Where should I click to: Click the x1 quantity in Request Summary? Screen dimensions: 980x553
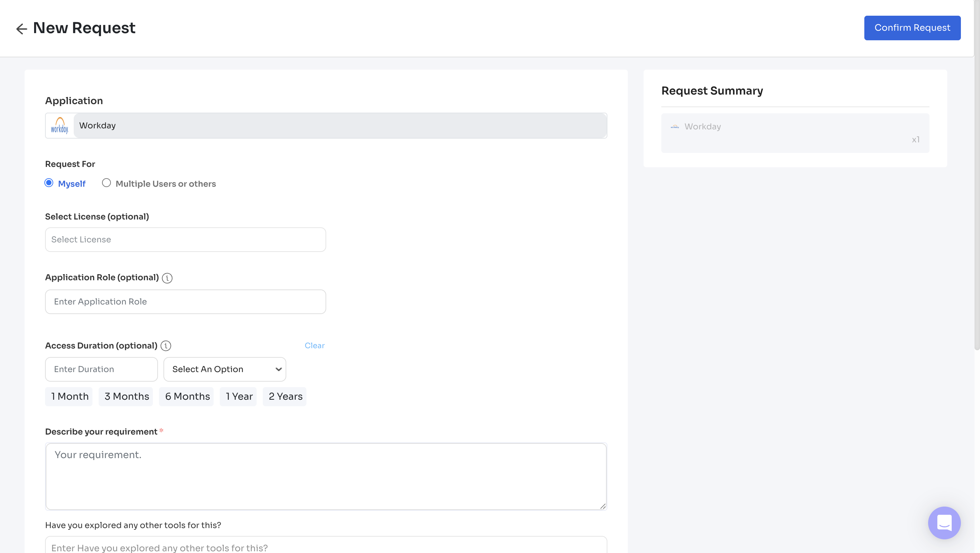[x=915, y=140]
